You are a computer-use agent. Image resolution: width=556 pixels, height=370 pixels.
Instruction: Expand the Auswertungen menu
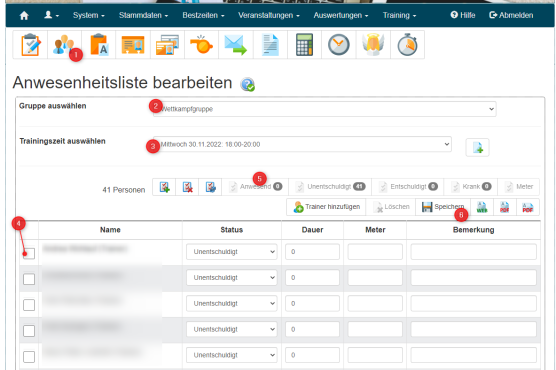[341, 15]
